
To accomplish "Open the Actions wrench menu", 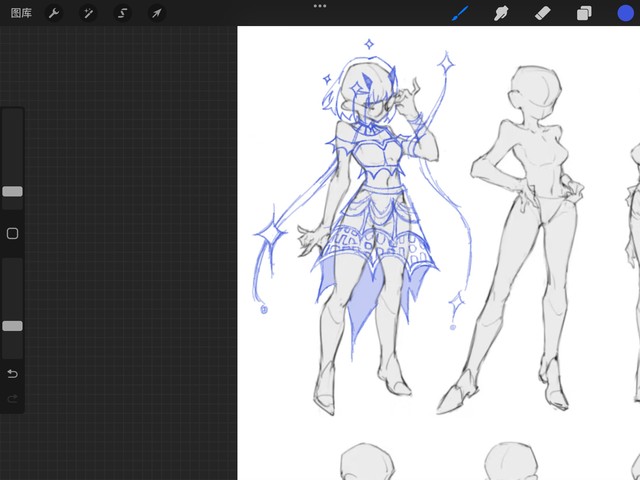I will [x=55, y=13].
